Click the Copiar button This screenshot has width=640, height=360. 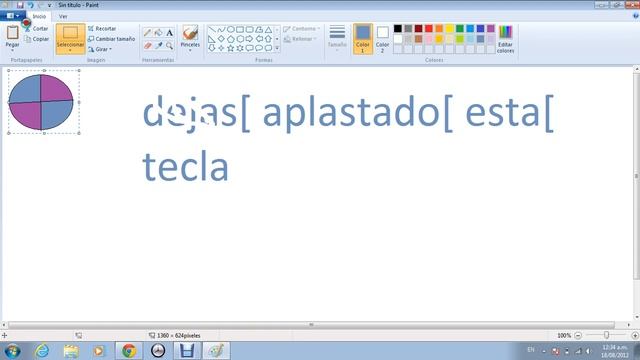(x=36, y=39)
